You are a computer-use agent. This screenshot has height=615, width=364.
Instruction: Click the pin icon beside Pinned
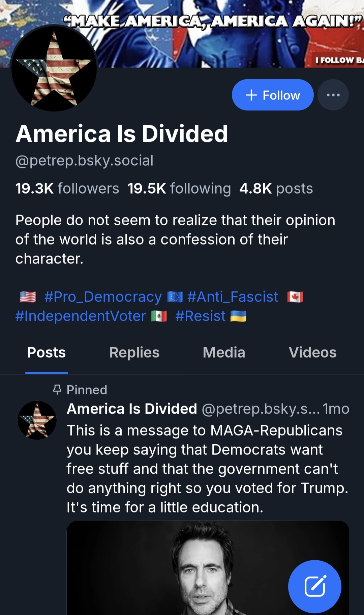(57, 390)
